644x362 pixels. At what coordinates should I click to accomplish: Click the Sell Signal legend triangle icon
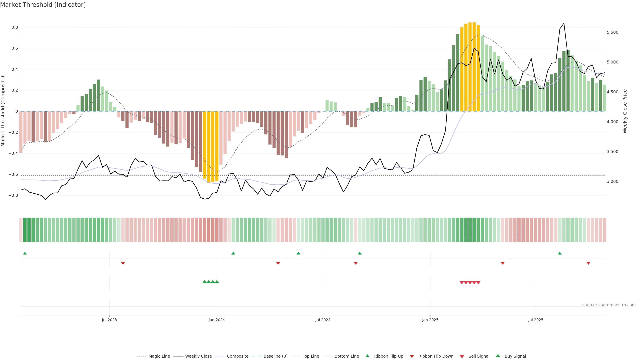(x=462, y=356)
